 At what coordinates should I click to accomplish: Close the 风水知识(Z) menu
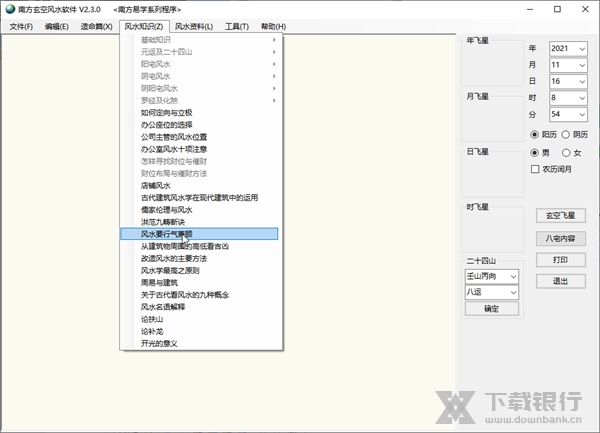point(144,26)
